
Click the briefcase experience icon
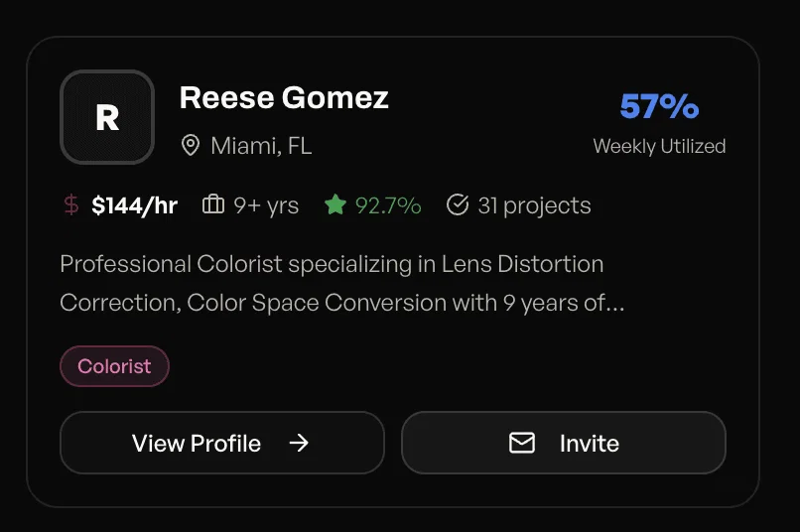(212, 205)
